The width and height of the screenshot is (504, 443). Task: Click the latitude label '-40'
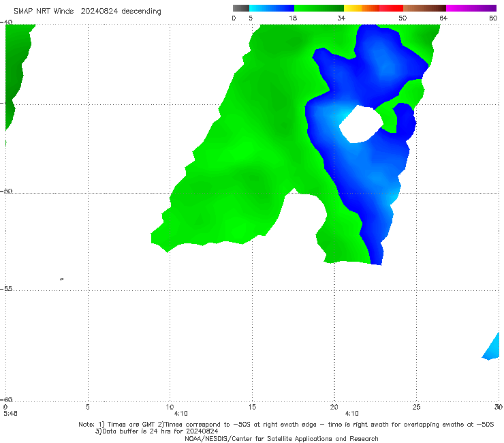tap(6, 22)
